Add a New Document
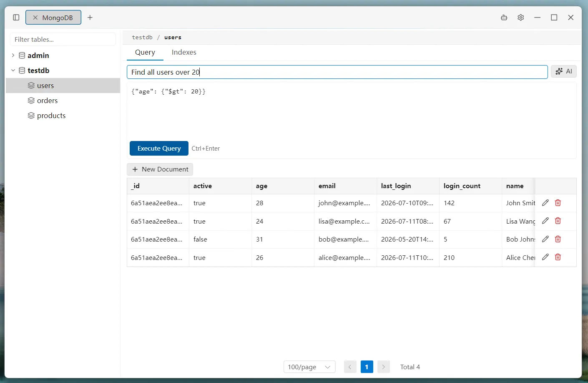588x383 pixels. click(160, 169)
